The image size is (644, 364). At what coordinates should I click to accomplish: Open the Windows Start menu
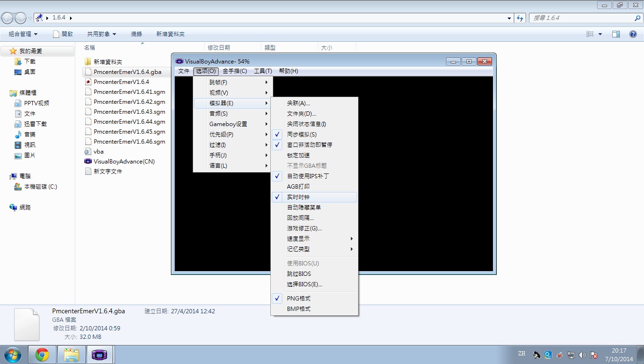[12, 355]
